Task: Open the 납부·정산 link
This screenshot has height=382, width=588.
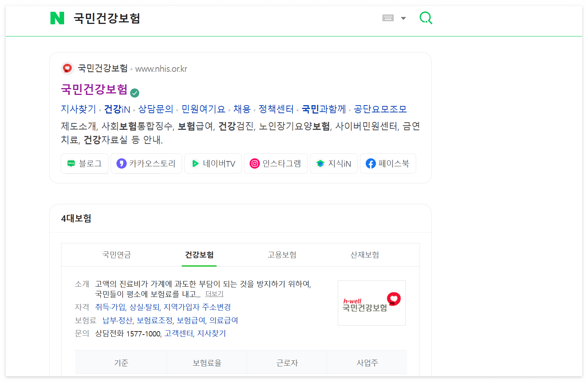Action: pyautogui.click(x=118, y=320)
